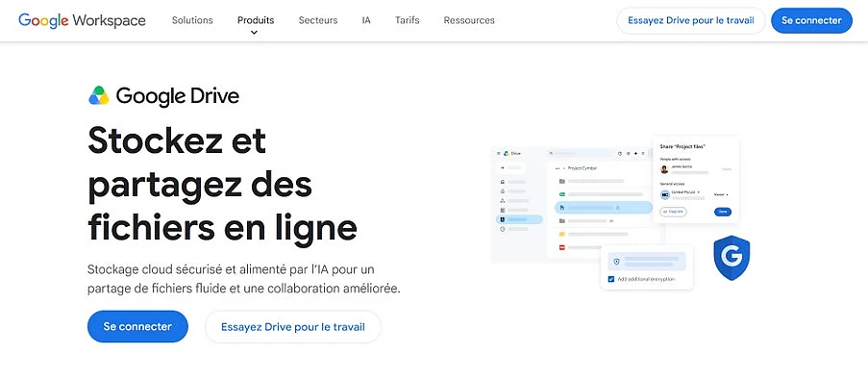Open the Cymbal Pty Ltd access dropdown
Viewport: 868px width, 379px height.
(x=686, y=191)
